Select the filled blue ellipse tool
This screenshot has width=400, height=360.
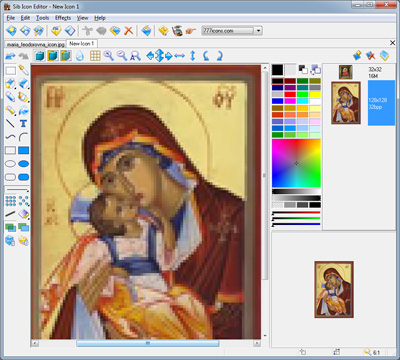tap(23, 164)
